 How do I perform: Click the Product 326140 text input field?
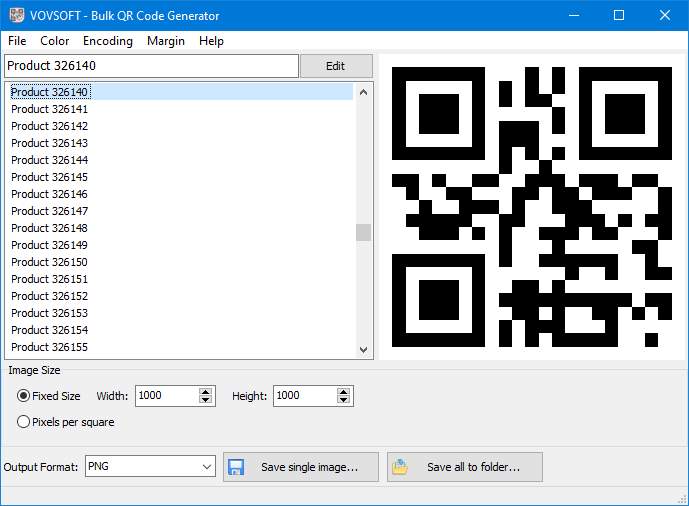(x=150, y=66)
